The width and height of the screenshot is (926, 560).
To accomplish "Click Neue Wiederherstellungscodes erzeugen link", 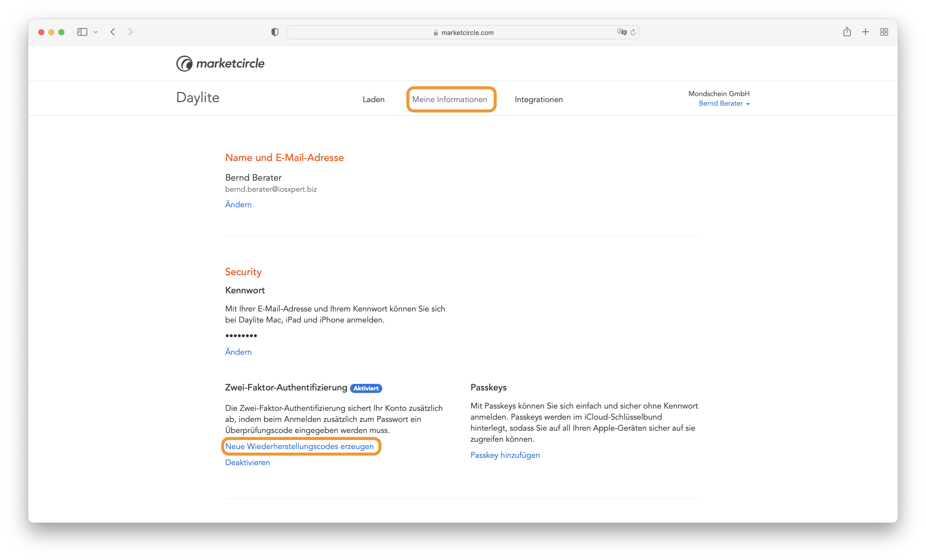I will coord(299,446).
